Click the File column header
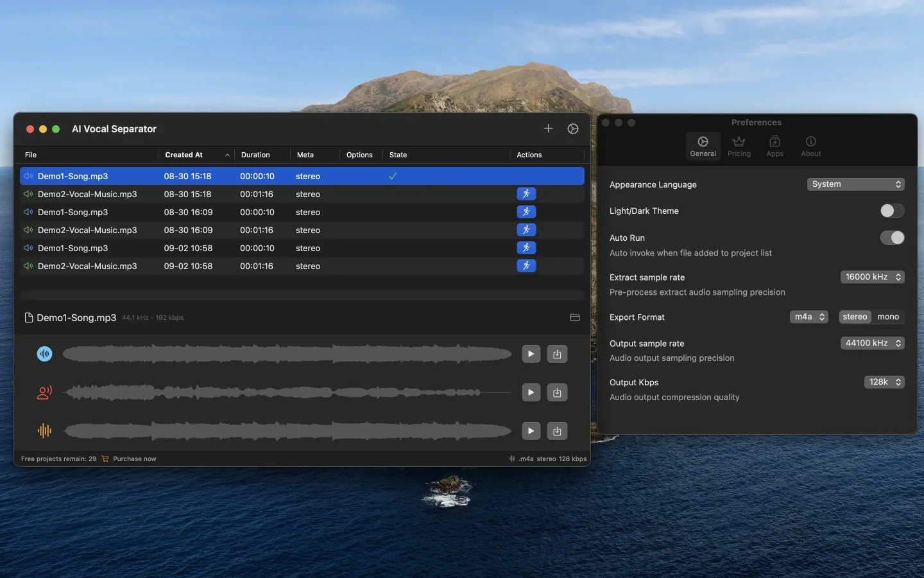Screen dimensions: 924x578 pos(31,155)
